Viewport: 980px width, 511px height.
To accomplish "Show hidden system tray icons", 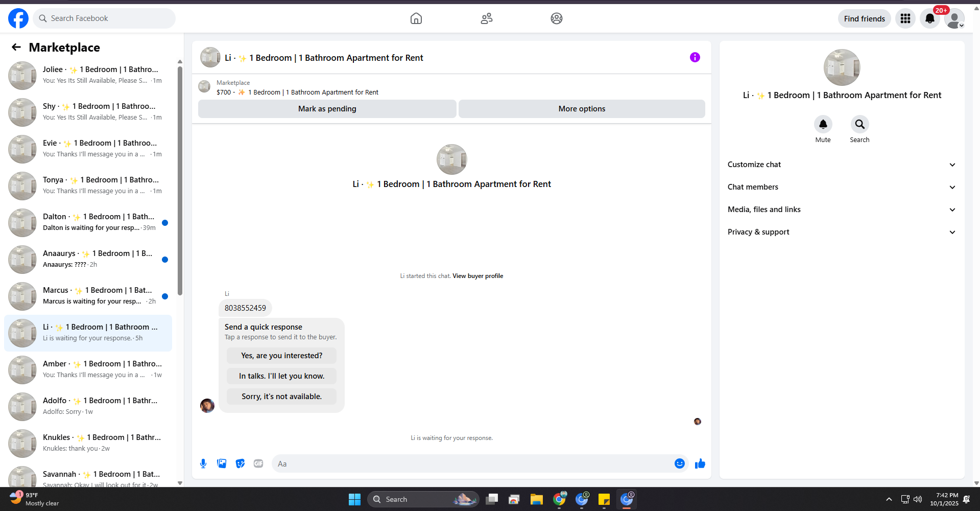I will coord(889,499).
